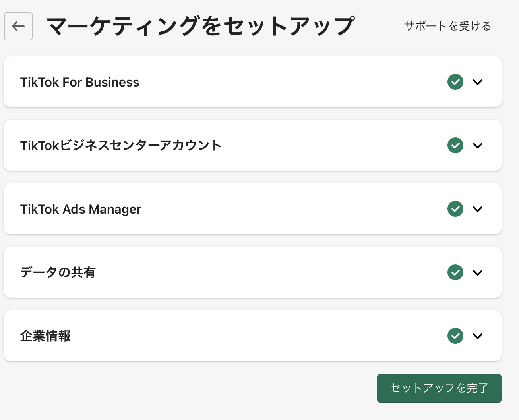Click the green checkmark for TikTokビジネスセンターアカウント
This screenshot has width=519, height=420.
pyautogui.click(x=455, y=146)
